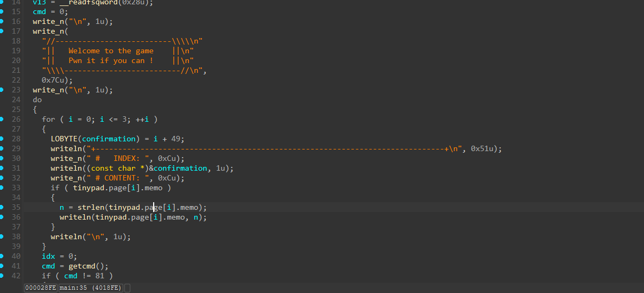This screenshot has height=293, width=644.
Task: Toggle breakpoint dot on line 32
Action: pos(2,178)
